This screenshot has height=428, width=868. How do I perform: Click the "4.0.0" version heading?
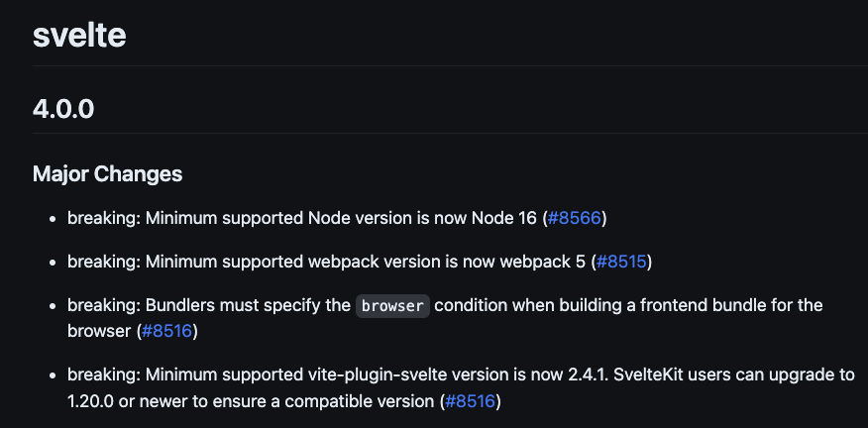point(63,109)
